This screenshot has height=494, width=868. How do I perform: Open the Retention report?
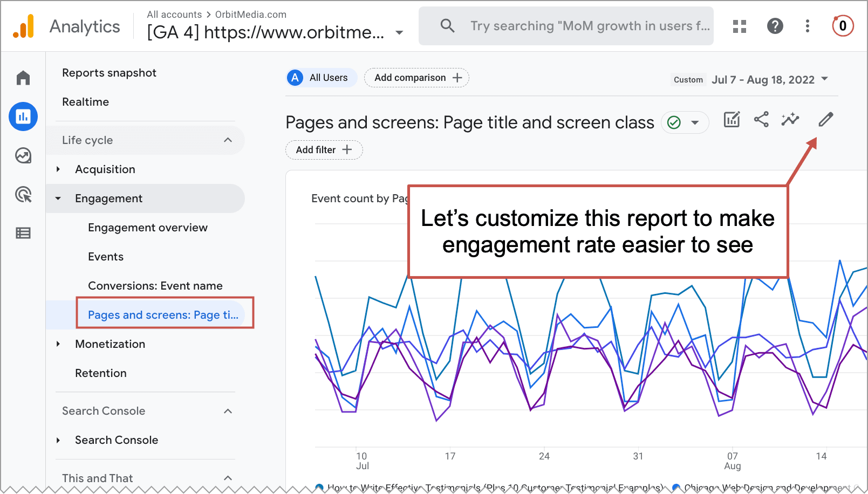(x=101, y=373)
